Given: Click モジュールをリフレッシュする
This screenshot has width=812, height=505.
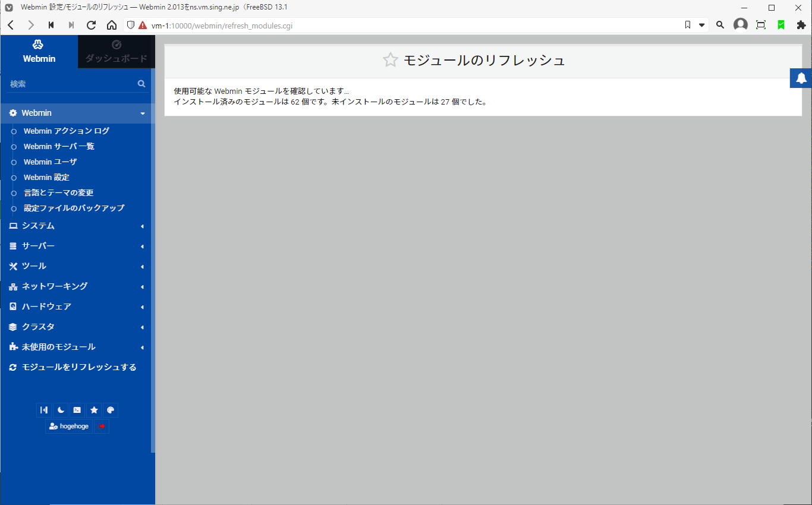Looking at the screenshot, I should tap(76, 367).
